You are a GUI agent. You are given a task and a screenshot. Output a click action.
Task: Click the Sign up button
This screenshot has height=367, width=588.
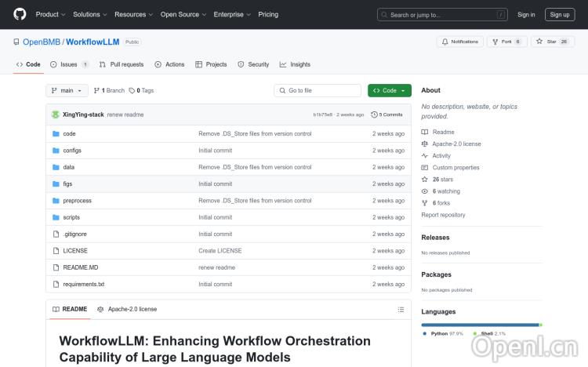[x=560, y=14]
